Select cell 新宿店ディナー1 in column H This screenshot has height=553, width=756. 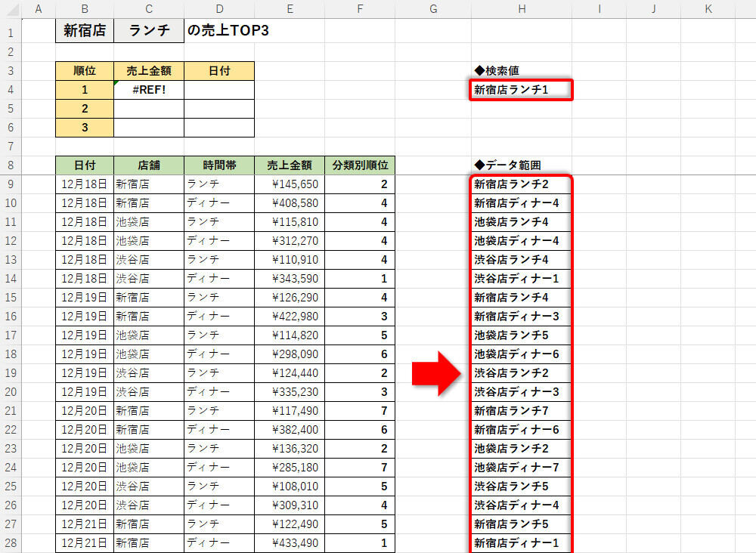522,543
